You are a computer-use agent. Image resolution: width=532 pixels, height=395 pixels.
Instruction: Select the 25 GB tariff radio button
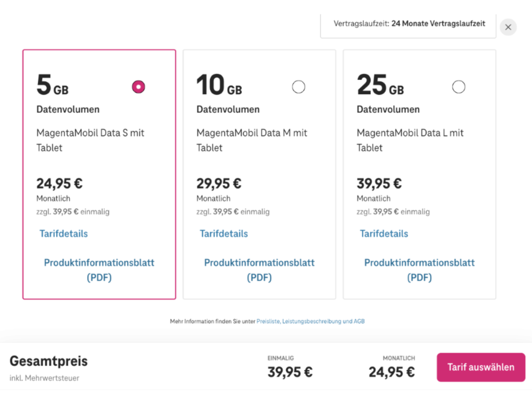(459, 86)
